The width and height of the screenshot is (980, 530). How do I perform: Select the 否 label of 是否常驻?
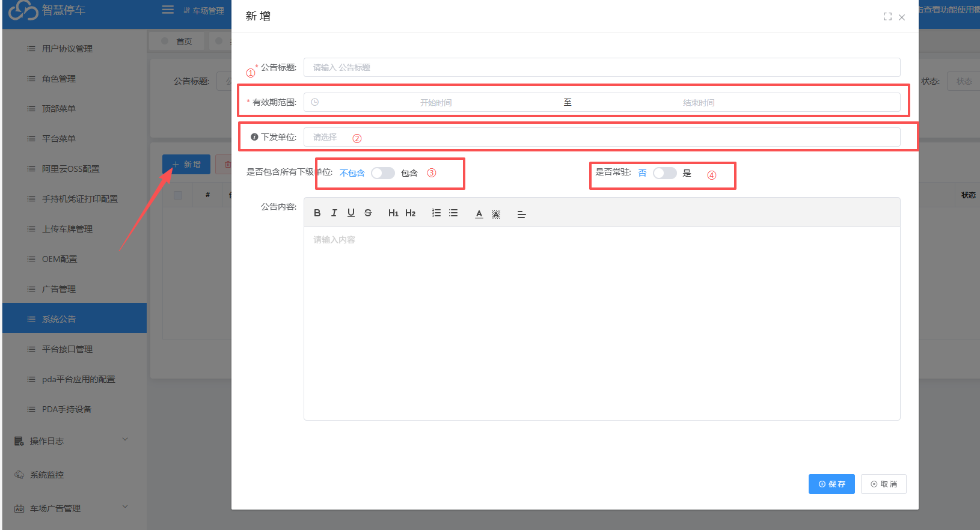pyautogui.click(x=642, y=173)
